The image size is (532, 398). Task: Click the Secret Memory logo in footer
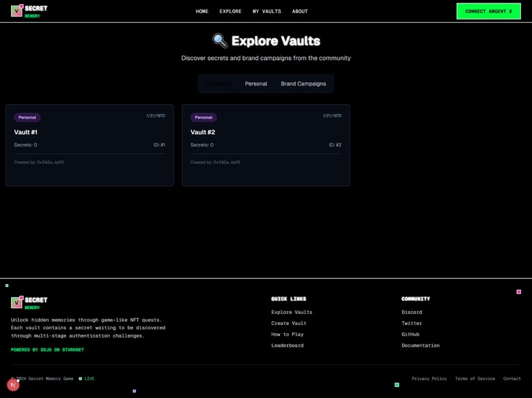coord(29,303)
